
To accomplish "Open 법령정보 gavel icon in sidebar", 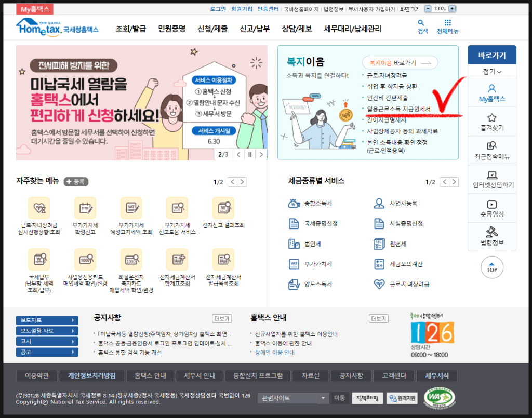I will click(491, 232).
